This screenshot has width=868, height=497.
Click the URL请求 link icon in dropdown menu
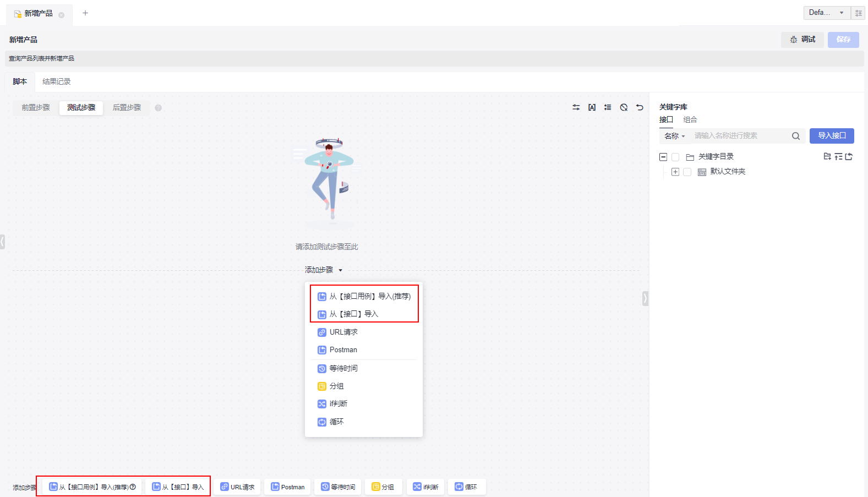pos(322,332)
